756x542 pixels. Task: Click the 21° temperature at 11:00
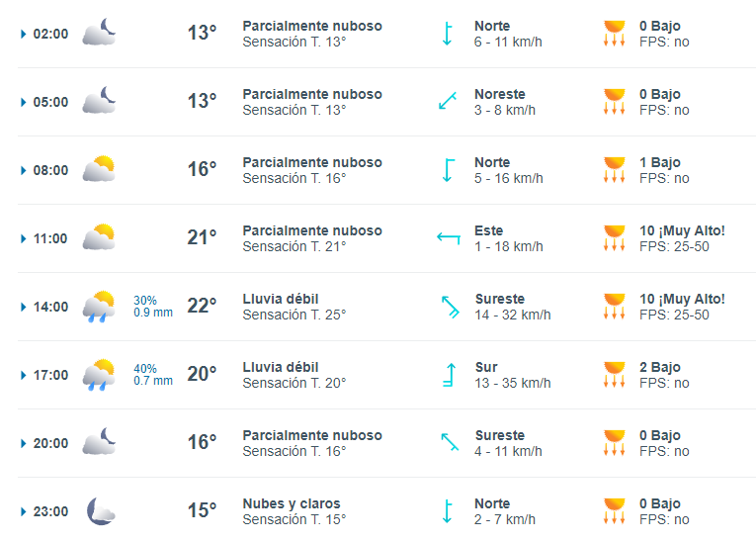[202, 237]
